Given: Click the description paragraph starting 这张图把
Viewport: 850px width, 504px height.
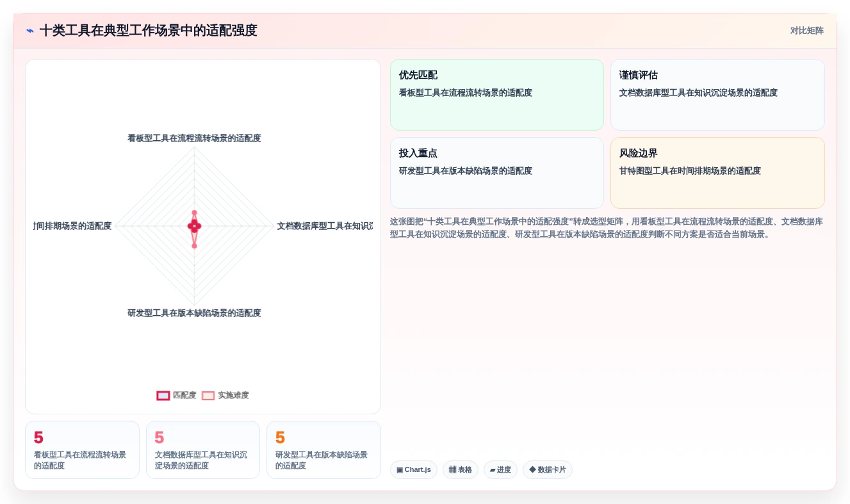Looking at the screenshot, I should pos(607,228).
